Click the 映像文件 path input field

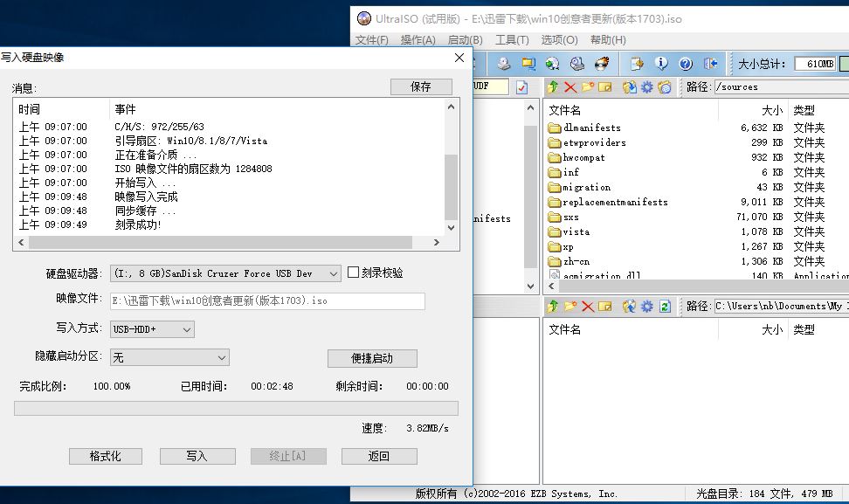(x=267, y=301)
